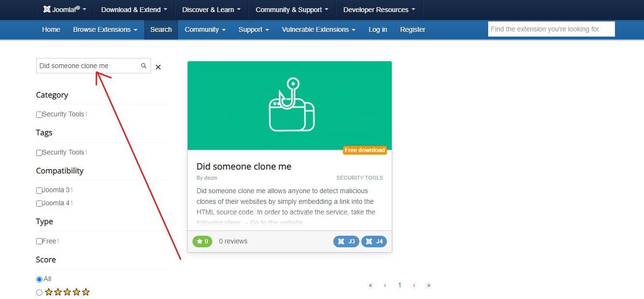This screenshot has height=299, width=644.
Task: Click the Score filter heading
Action: coord(46,260)
